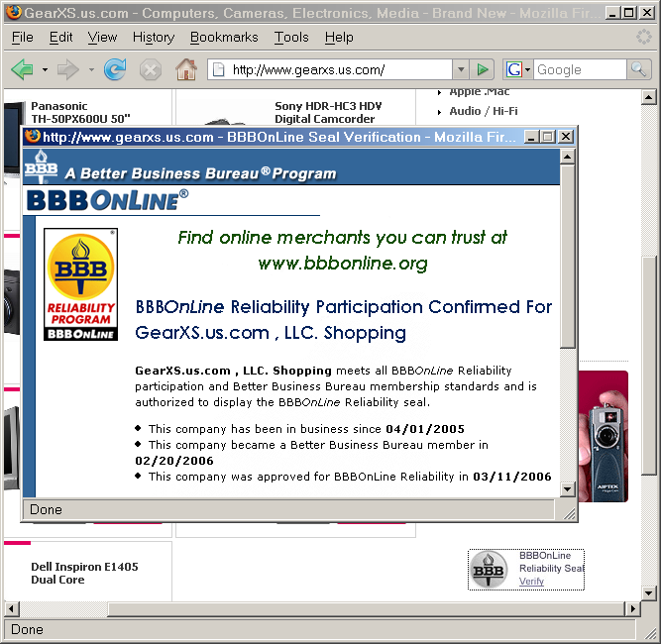
Task: Maximize the main Firefox window
Action: pos(628,13)
